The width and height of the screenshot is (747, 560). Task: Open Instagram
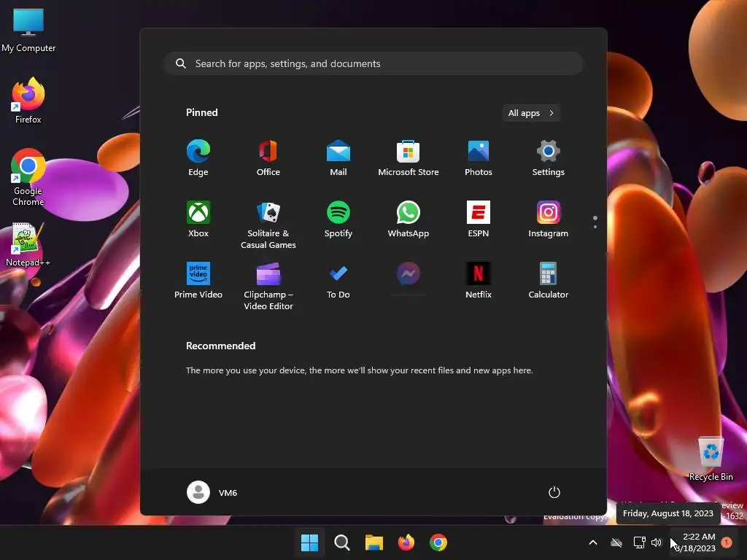point(549,219)
